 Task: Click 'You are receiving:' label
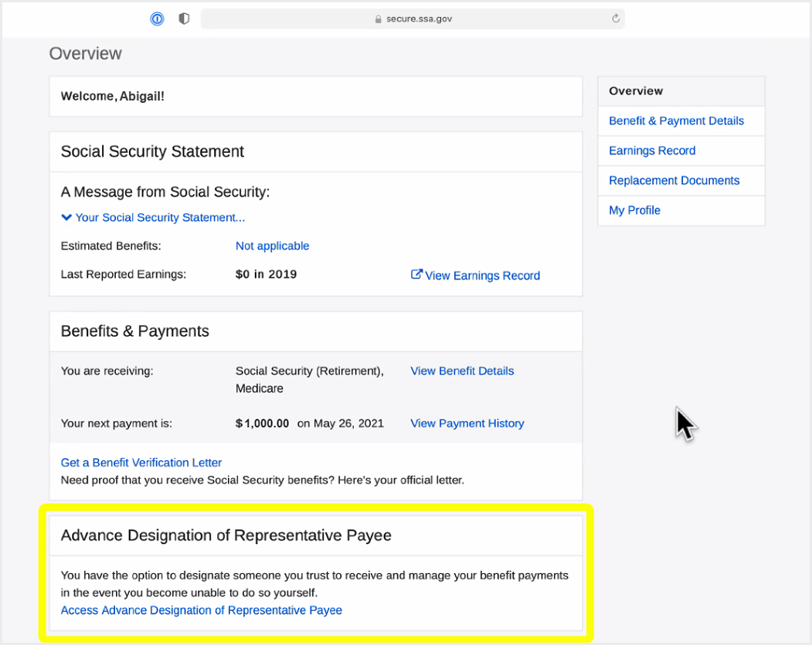[107, 371]
